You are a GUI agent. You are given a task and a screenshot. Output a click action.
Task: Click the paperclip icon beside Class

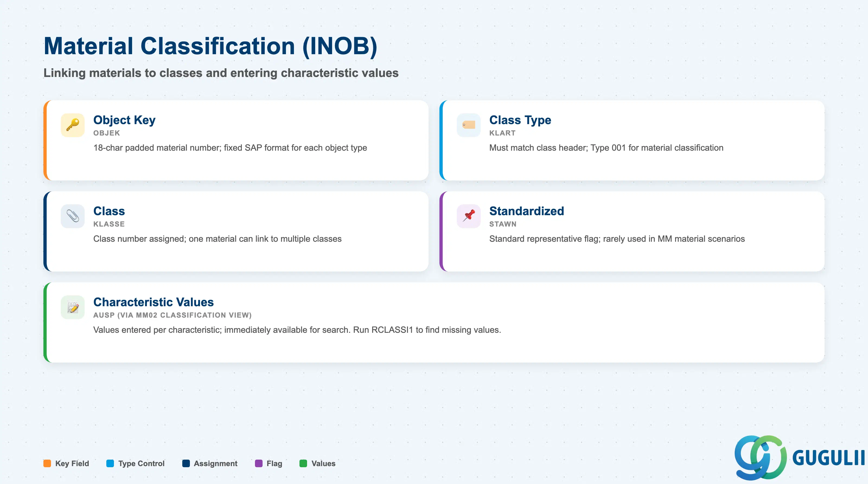click(72, 216)
